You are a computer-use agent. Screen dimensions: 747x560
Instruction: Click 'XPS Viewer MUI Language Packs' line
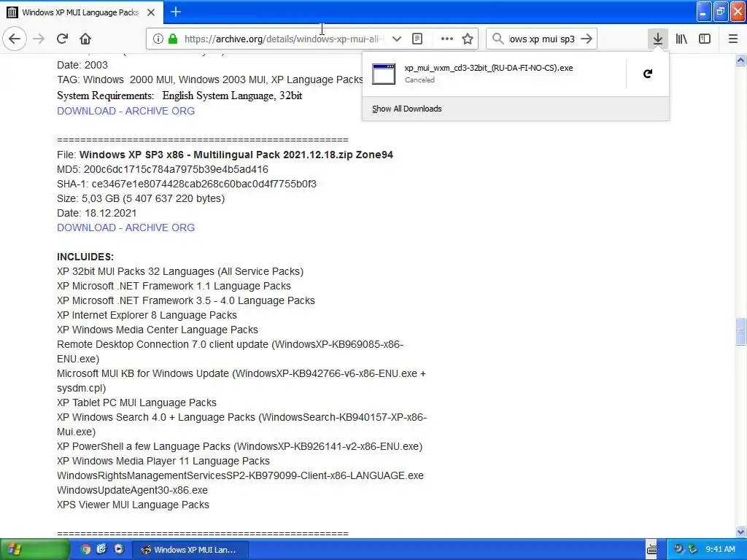(133, 505)
